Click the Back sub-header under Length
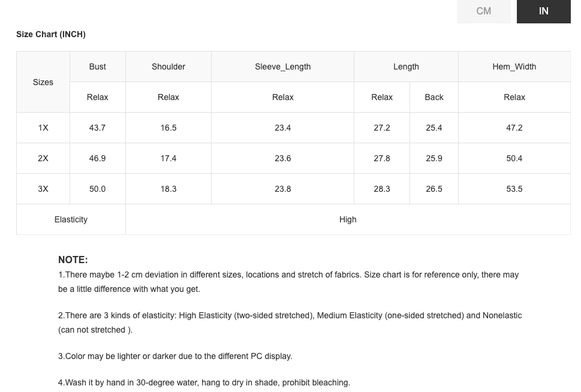This screenshot has height=392, width=581. tap(434, 97)
